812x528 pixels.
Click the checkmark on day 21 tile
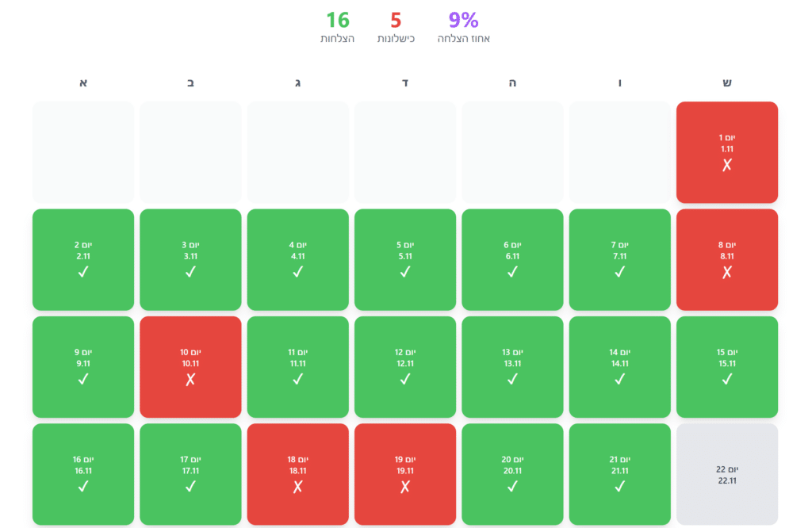[x=619, y=487]
